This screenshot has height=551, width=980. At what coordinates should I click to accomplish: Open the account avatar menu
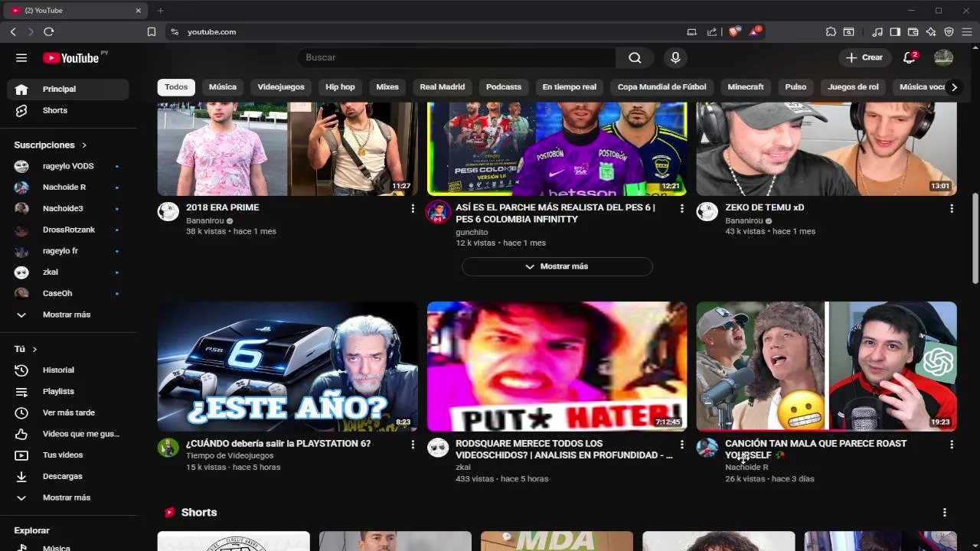pyautogui.click(x=943, y=57)
